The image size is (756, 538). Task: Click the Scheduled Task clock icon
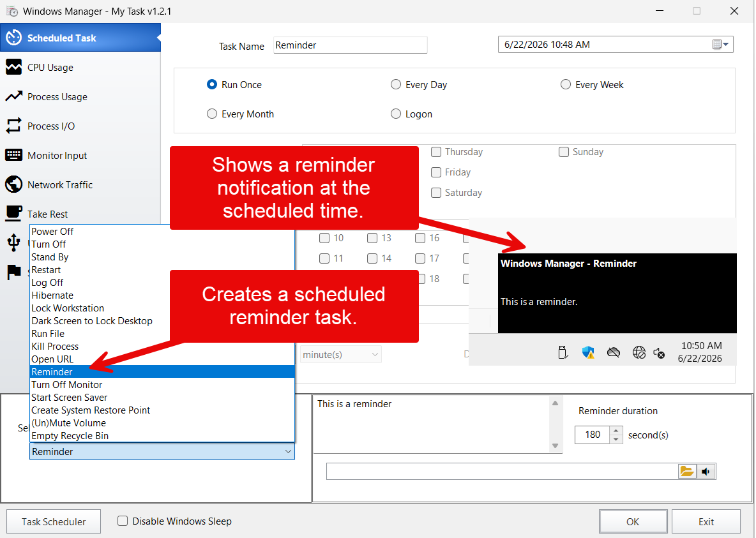click(x=13, y=38)
